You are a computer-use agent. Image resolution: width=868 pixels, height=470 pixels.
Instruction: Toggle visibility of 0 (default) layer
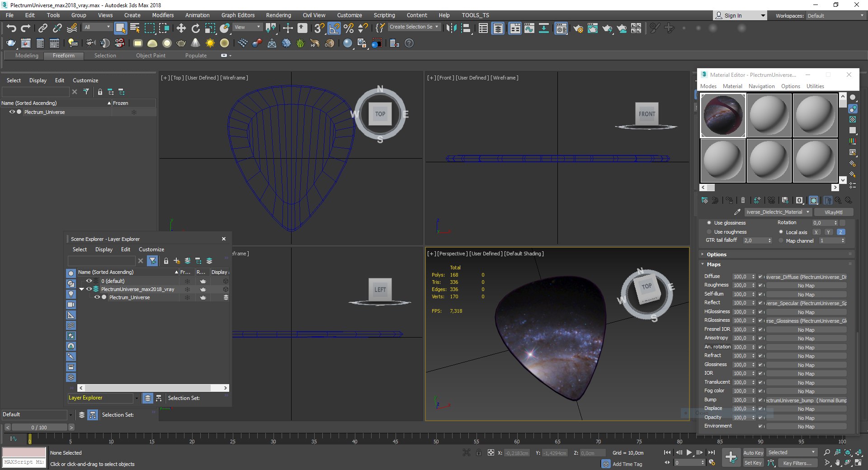pyautogui.click(x=89, y=281)
